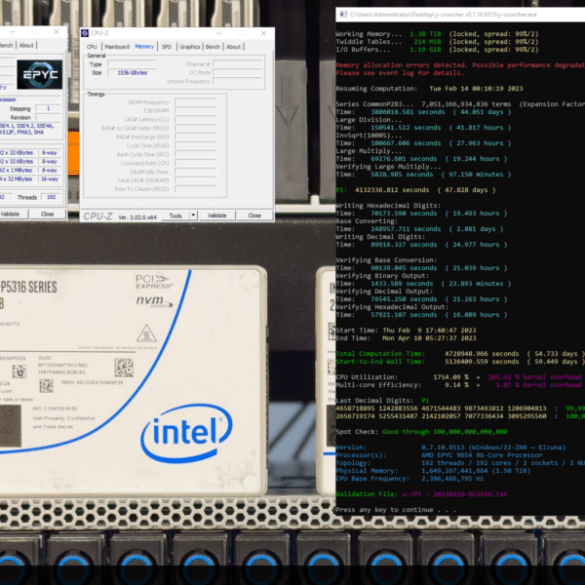Click the 'Validation File:' path line
This screenshot has height=585, width=585.
pos(421,494)
